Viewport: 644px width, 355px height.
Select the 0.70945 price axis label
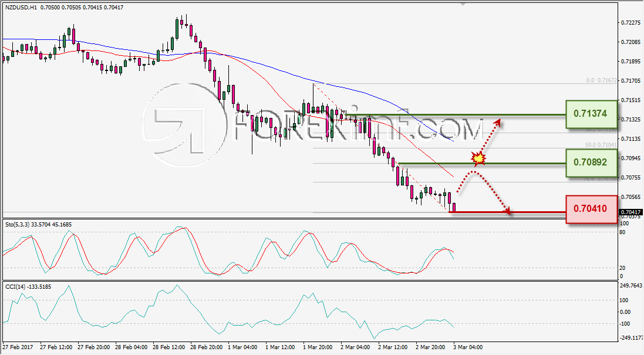(631, 158)
